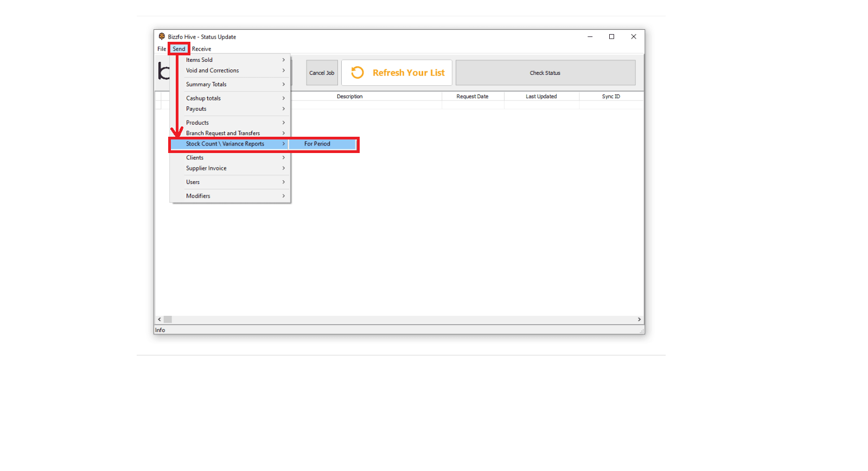The height and width of the screenshot is (471, 868).
Task: Choose Payouts in the Send menu
Action: point(230,109)
